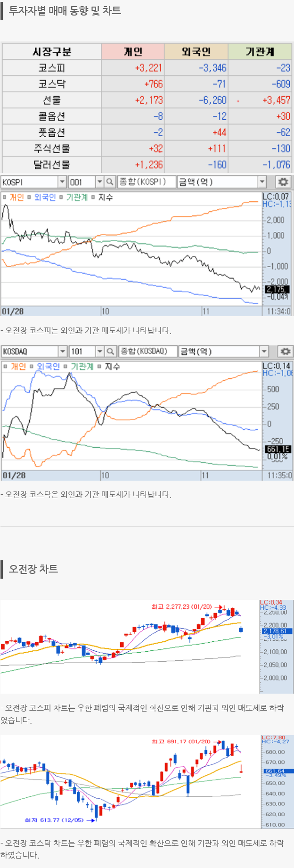The width and height of the screenshot is (294, 868).
Task: Click the 개인 column header
Action: point(133,51)
